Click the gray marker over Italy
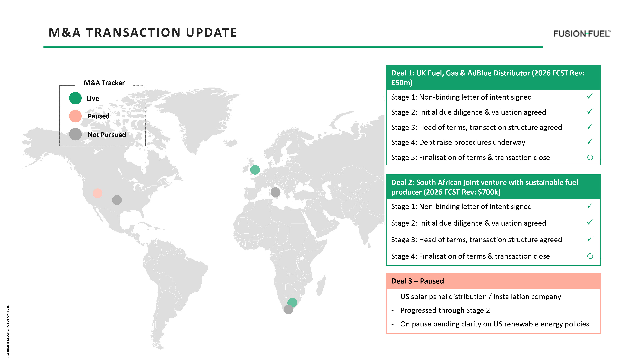This screenshot has height=362, width=644. pos(275,192)
